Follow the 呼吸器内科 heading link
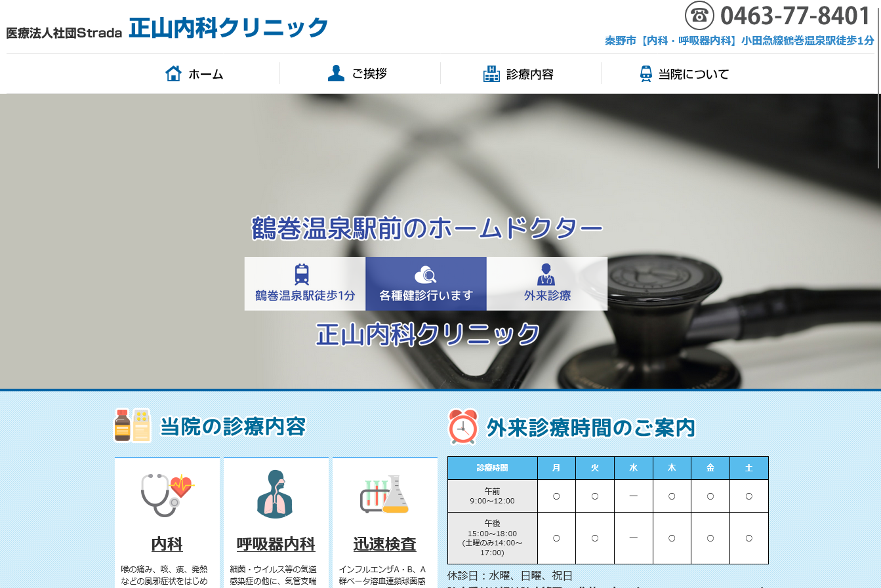This screenshot has height=588, width=881. 276,544
